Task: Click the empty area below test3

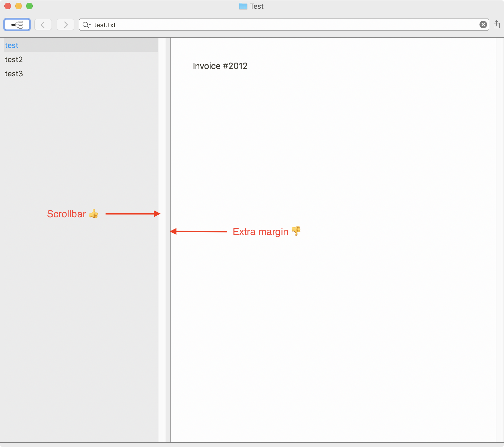Action: tap(79, 164)
